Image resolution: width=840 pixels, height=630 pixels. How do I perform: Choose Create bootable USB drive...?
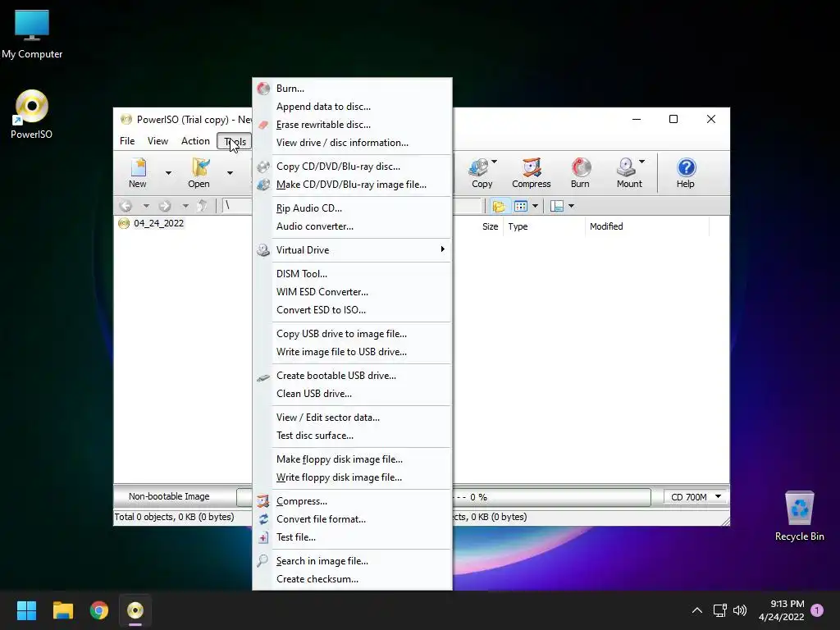[352, 376]
